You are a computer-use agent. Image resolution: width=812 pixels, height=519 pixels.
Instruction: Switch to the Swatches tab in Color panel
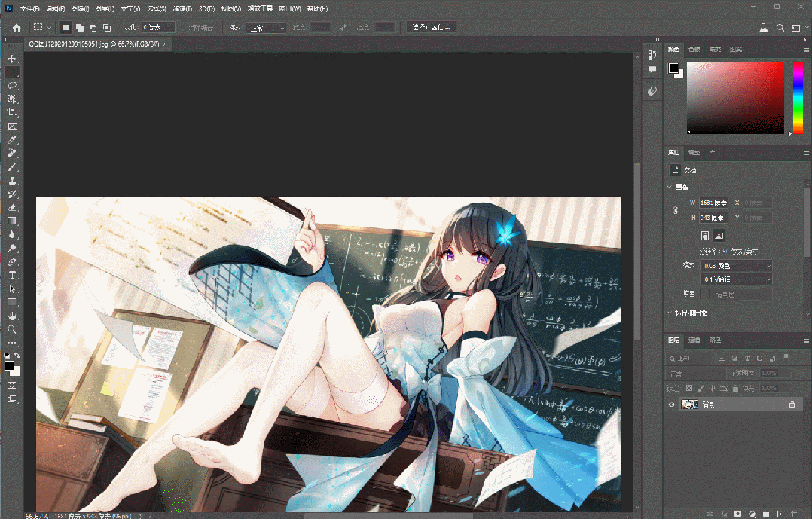point(694,50)
